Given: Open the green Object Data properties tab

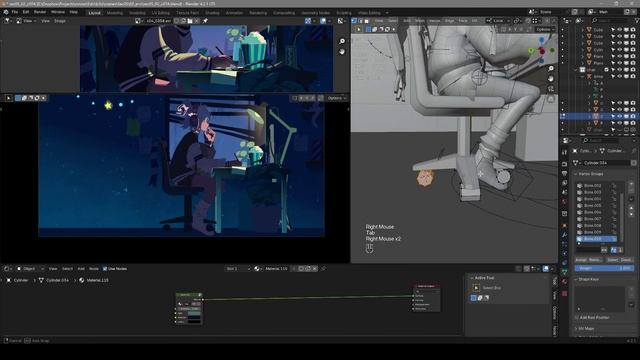Looking at the screenshot, I should pyautogui.click(x=564, y=272).
